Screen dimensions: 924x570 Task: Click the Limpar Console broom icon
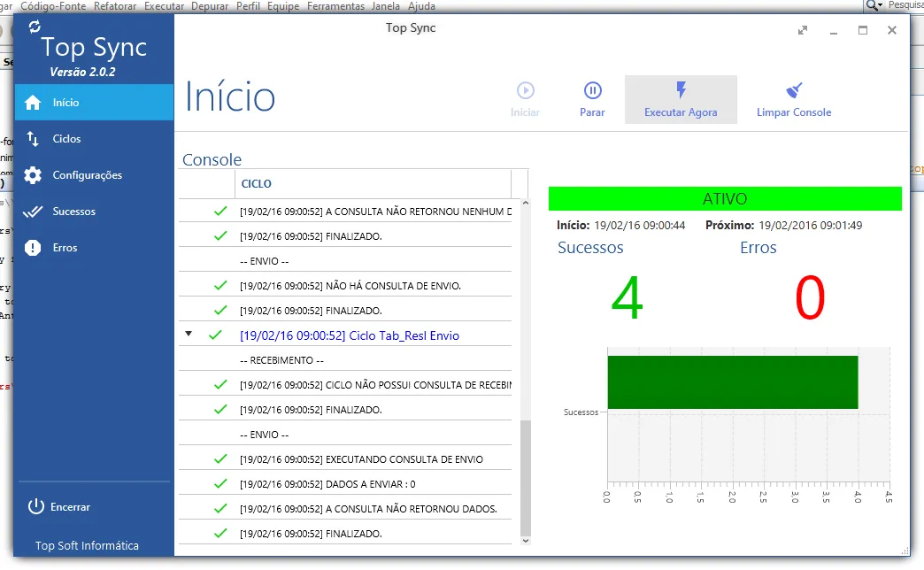(x=794, y=90)
